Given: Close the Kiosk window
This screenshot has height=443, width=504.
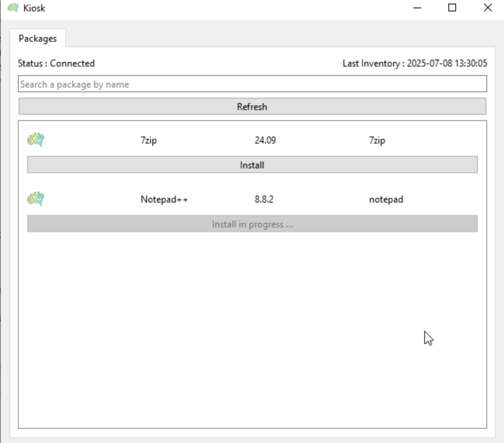Looking at the screenshot, I should click(x=487, y=8).
